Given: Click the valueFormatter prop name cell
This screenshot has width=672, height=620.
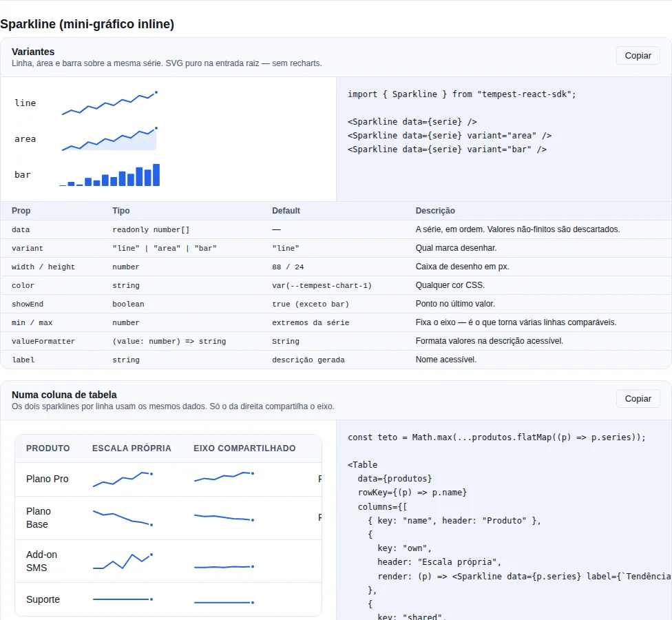Looking at the screenshot, I should (x=43, y=341).
